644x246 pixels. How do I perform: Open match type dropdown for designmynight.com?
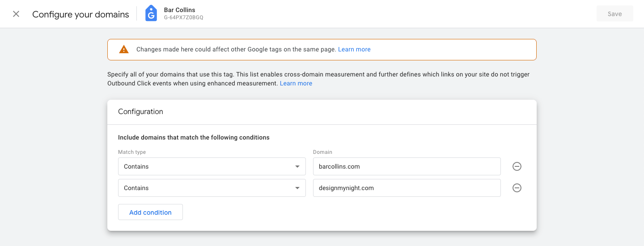pos(212,188)
